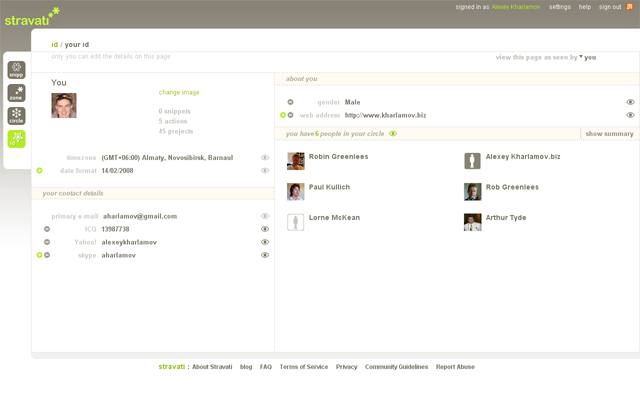Screen dimensions: 640x399
Task: Open Robin Greenlees profile thumbnail
Action: (296, 161)
